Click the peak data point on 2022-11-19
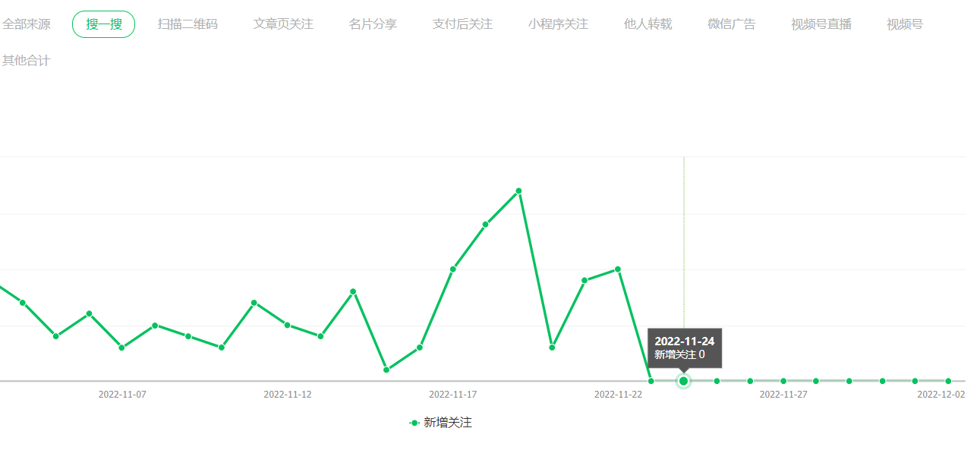 (x=518, y=190)
